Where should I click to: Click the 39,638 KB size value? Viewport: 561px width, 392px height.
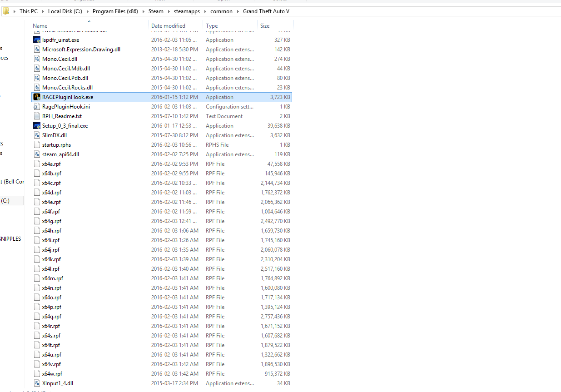coord(278,126)
